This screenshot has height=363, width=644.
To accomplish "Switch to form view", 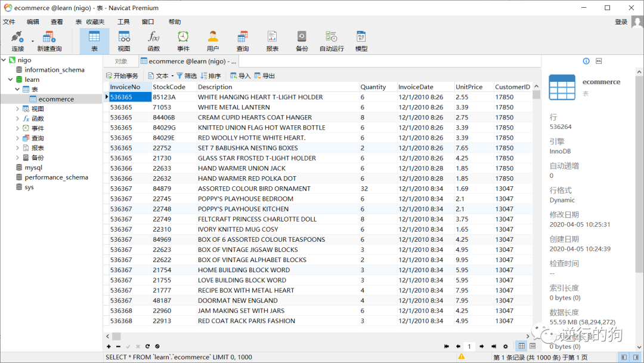I will [532, 346].
